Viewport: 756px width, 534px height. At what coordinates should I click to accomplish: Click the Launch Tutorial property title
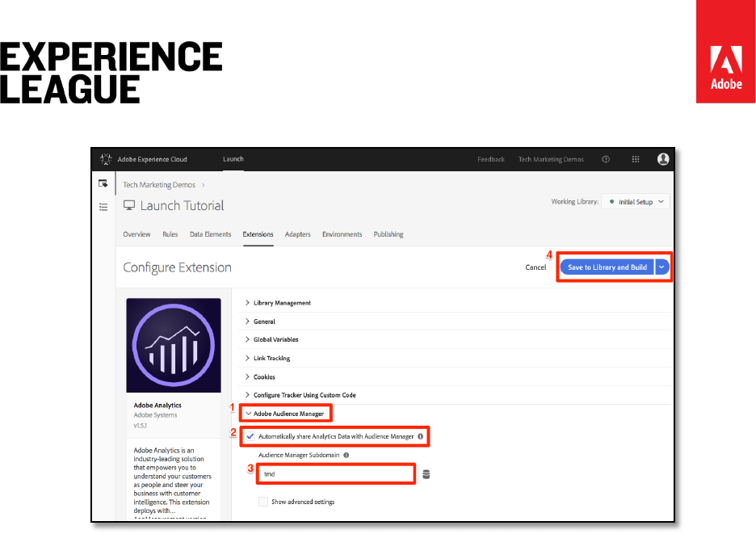(183, 205)
